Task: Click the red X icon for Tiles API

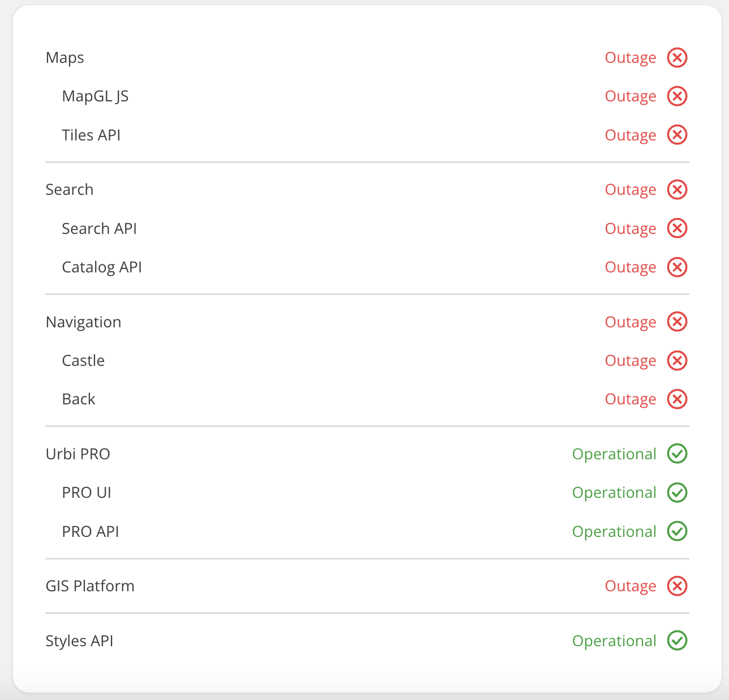Action: [677, 135]
